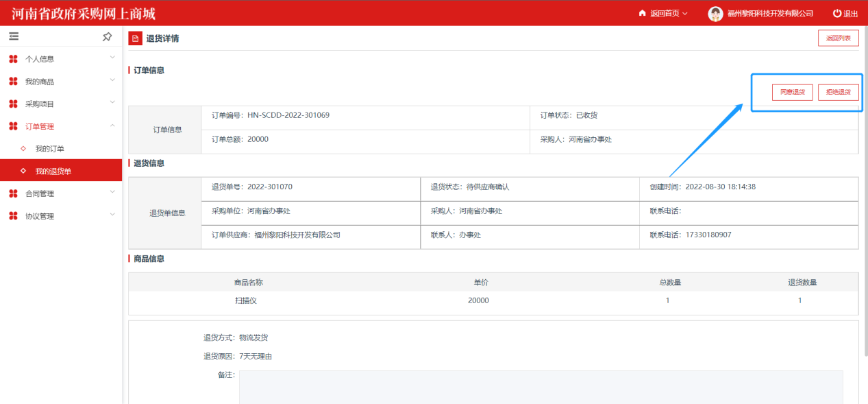The image size is (868, 404).
Task: Click the 返回首页 link
Action: pyautogui.click(x=665, y=14)
